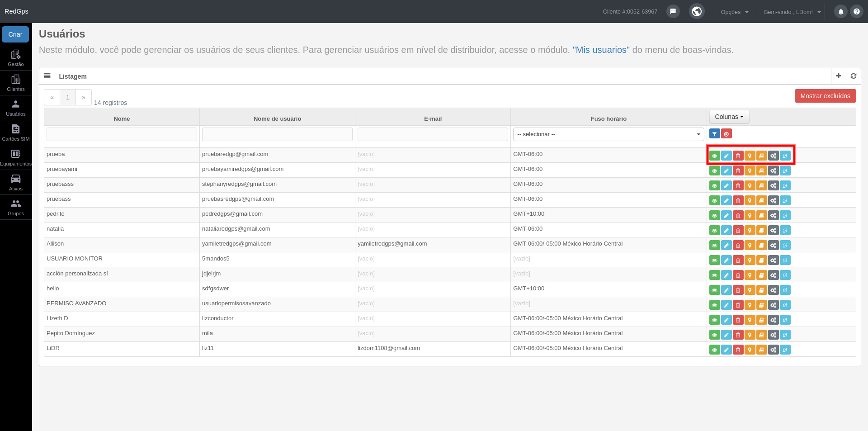Open the Clientes sidebar section
This screenshot has height=431, width=868.
click(x=16, y=83)
